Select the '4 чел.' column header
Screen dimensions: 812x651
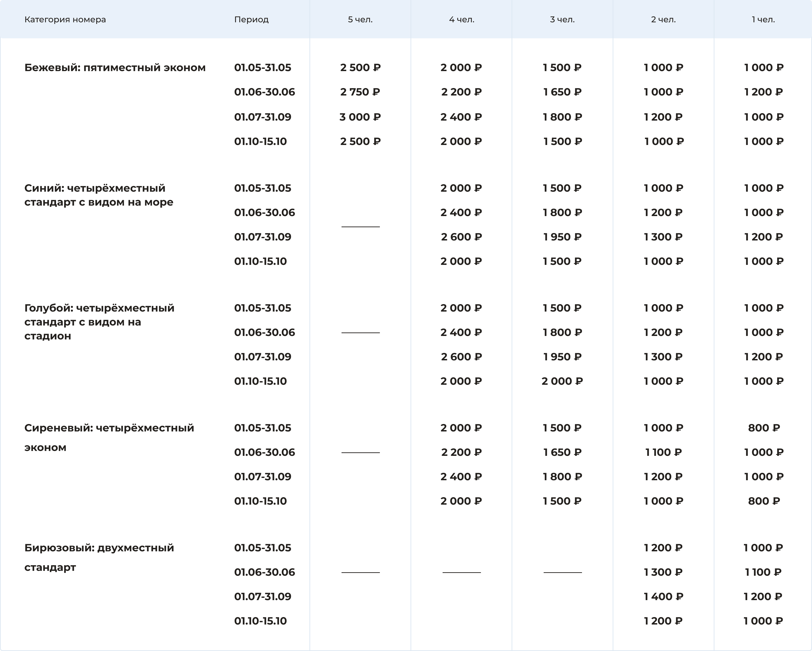pos(461,20)
